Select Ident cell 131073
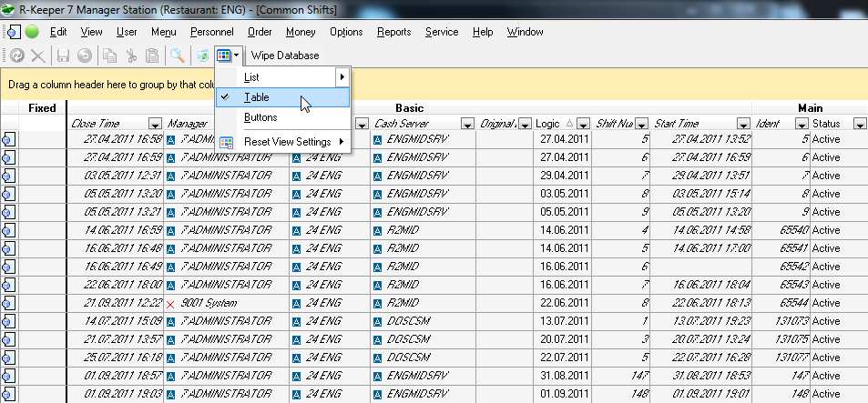This screenshot has height=403, width=868. [x=781, y=322]
